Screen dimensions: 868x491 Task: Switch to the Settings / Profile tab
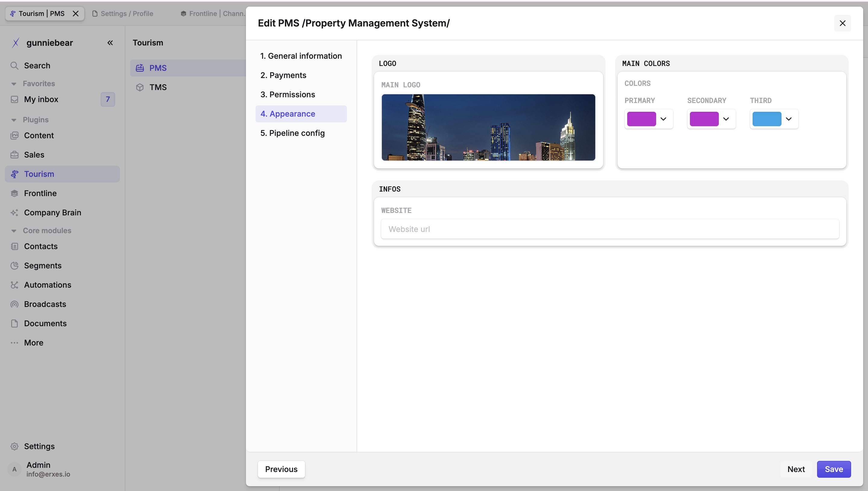(x=123, y=14)
